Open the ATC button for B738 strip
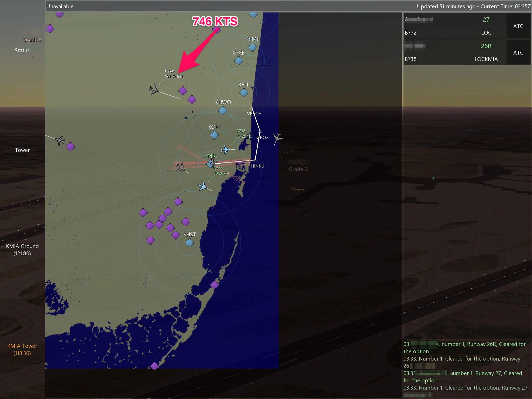The width and height of the screenshot is (532, 399). [x=518, y=52]
